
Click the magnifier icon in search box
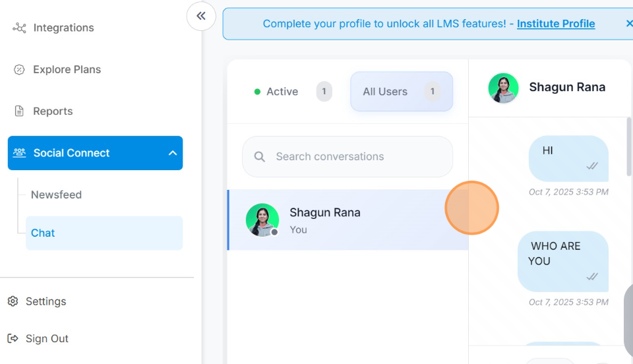click(260, 157)
